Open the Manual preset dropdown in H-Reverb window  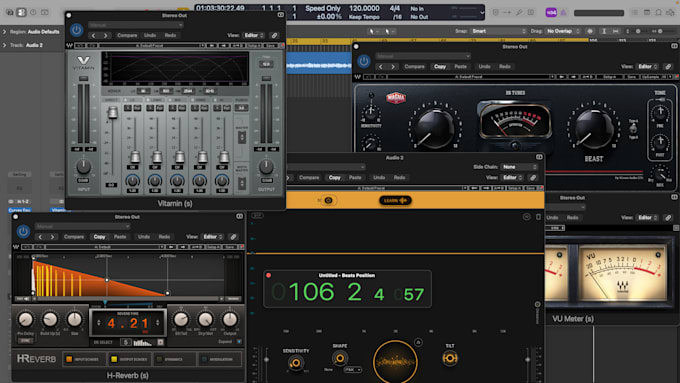click(82, 226)
